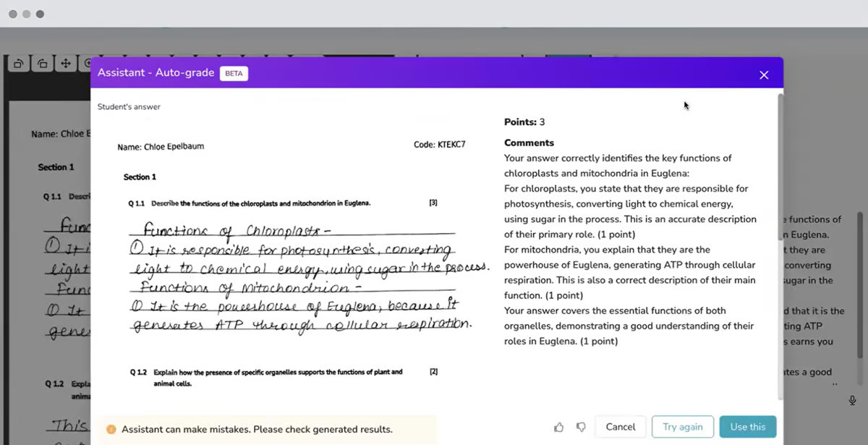Select the pan/move tool in the toolbar
Image resolution: width=868 pixels, height=445 pixels.
(65, 64)
